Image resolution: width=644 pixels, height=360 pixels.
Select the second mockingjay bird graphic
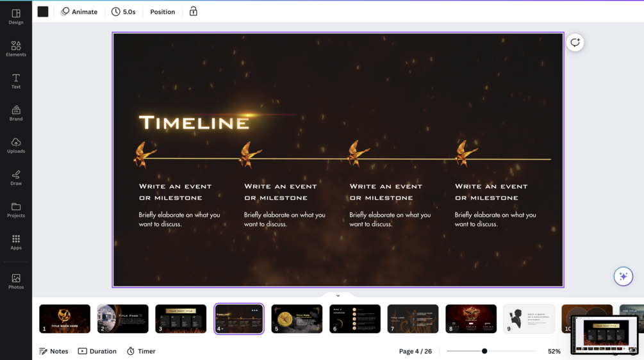coord(249,154)
